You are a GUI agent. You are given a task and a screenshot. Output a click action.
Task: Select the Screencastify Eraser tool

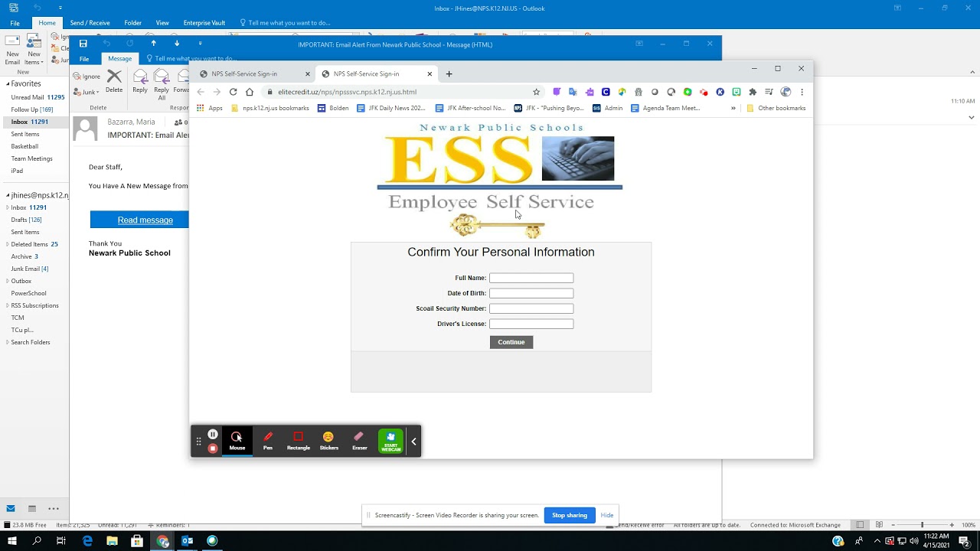click(360, 441)
